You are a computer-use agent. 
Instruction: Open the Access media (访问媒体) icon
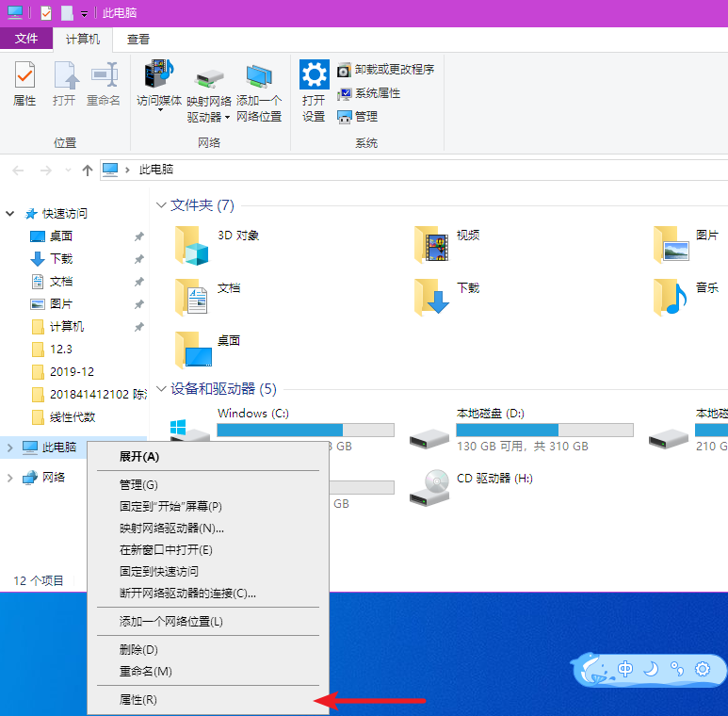pos(159,74)
